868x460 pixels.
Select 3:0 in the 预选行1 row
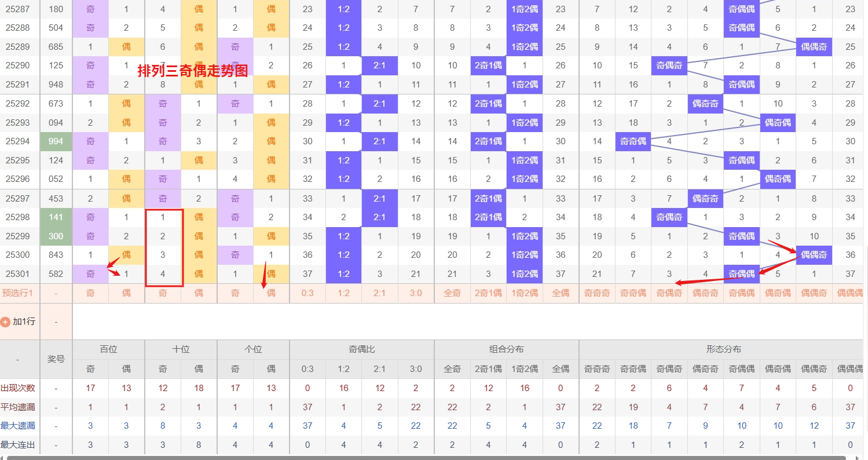(x=416, y=293)
